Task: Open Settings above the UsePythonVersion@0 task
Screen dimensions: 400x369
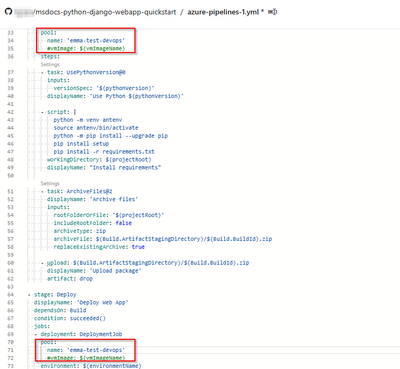Action: pos(50,64)
